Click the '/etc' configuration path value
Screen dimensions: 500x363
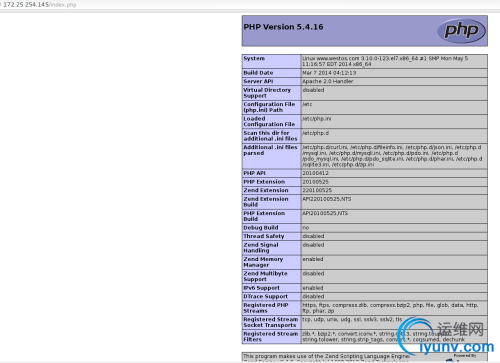pos(307,104)
